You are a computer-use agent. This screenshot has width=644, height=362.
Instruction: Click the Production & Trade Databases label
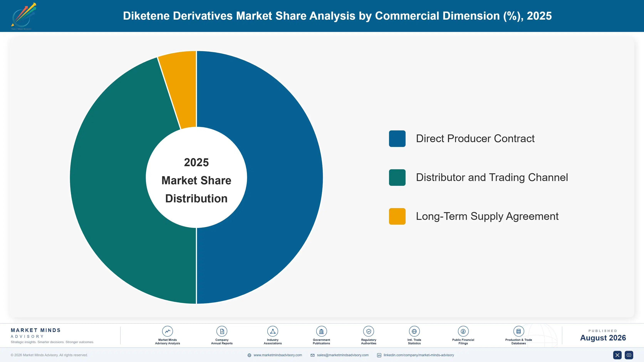[x=518, y=342]
